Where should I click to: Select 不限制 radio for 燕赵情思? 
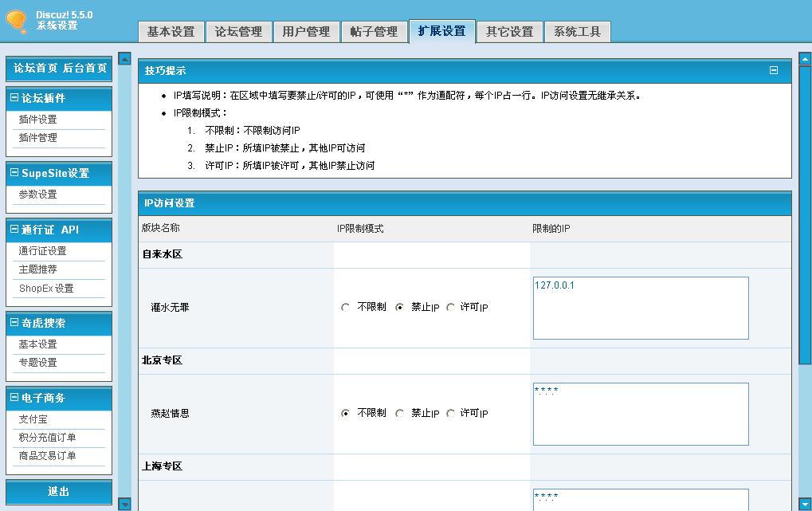(345, 413)
